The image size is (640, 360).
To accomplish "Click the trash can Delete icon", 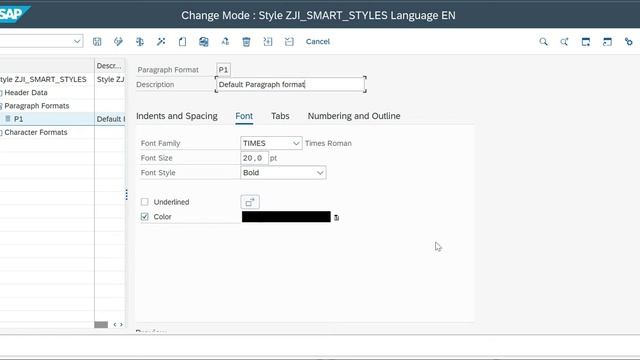I will coord(246,42).
